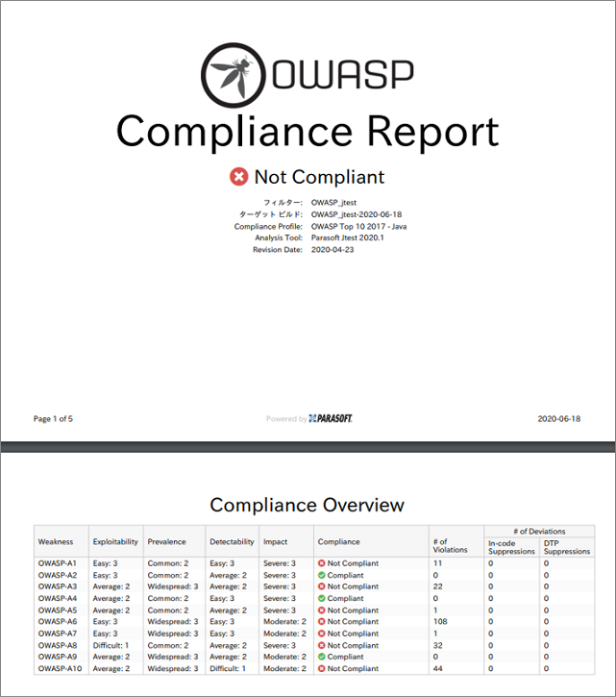Click the Exploitability column header
The width and height of the screenshot is (616, 697).
pyautogui.click(x=115, y=542)
